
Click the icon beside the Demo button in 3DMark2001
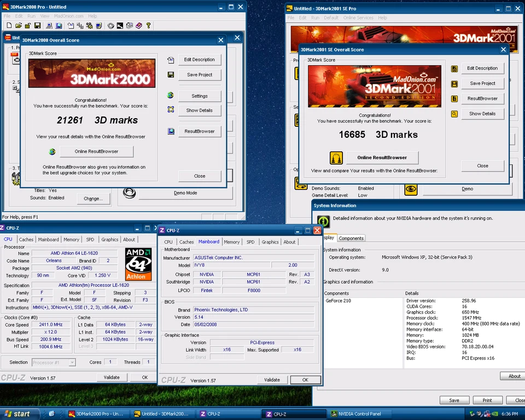pyautogui.click(x=411, y=189)
